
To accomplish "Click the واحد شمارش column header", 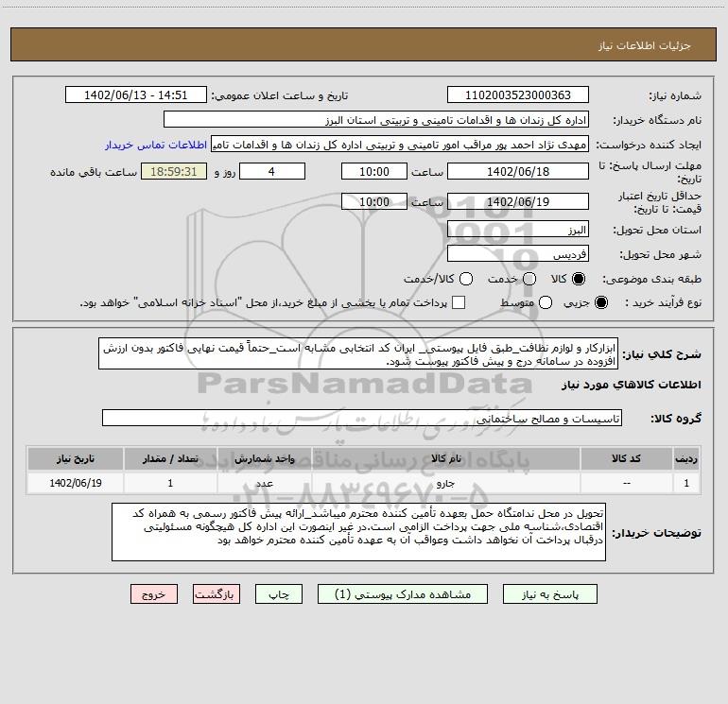I will pos(264,459).
